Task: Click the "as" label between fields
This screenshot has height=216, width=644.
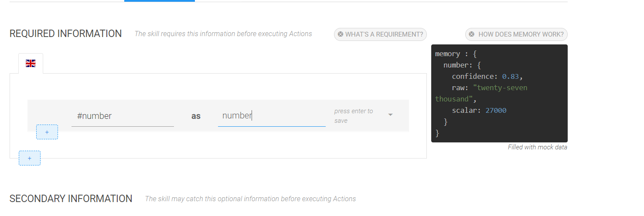Action: (x=196, y=116)
